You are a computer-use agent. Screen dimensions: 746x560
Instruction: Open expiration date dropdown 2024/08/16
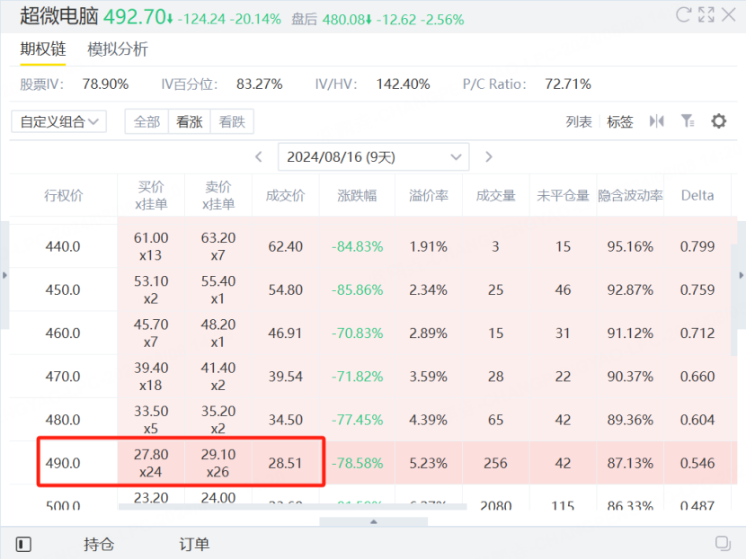[374, 157]
